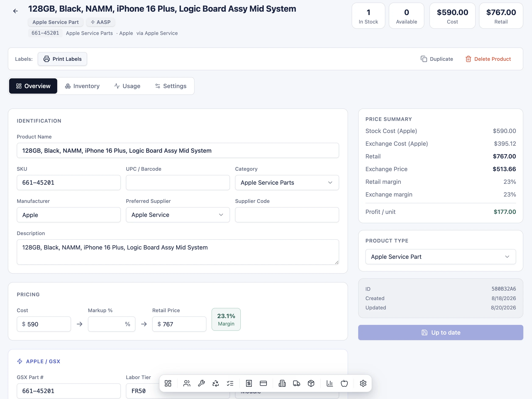Open inventory box icon in dock

coord(311,383)
